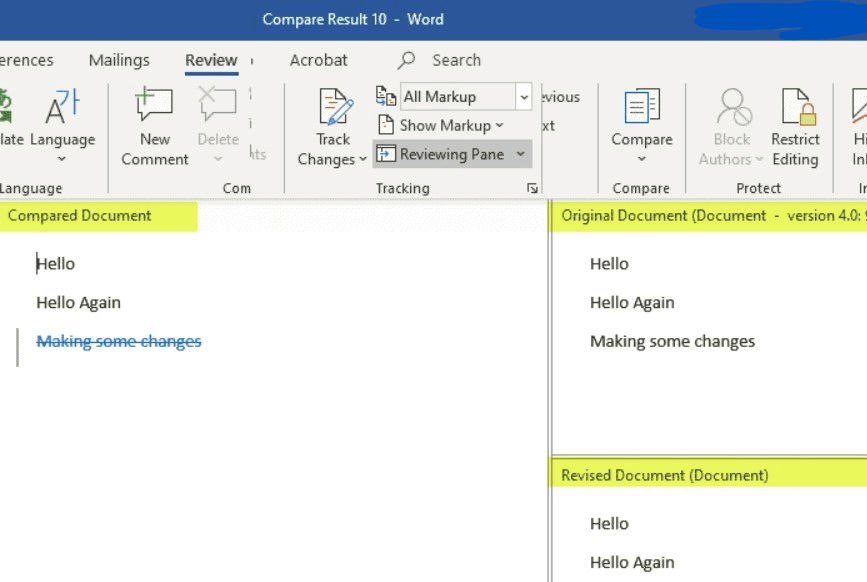
Task: Click the Show Markup label
Action: point(445,125)
